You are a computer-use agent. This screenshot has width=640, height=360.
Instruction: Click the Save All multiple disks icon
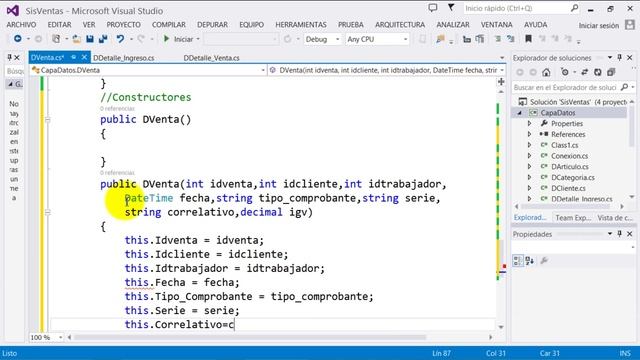pos(103,39)
